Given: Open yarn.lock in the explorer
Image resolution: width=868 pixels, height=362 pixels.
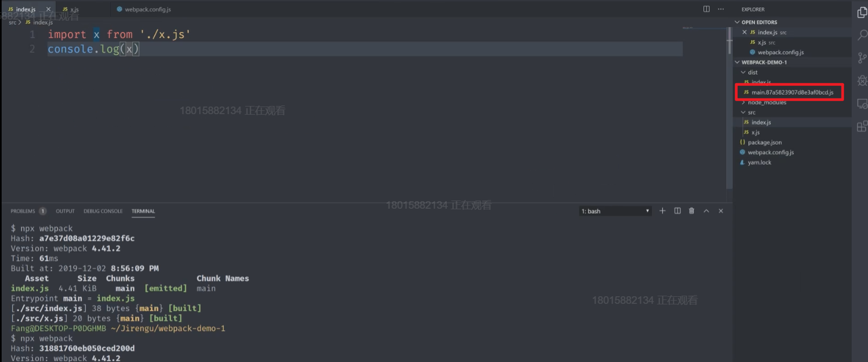Looking at the screenshot, I should (792, 163).
